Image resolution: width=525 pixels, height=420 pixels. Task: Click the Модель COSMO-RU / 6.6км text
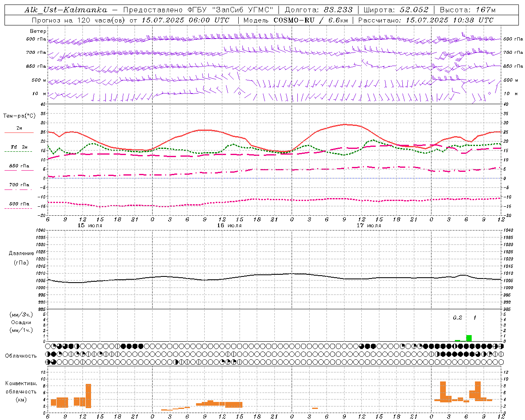[x=295, y=20]
